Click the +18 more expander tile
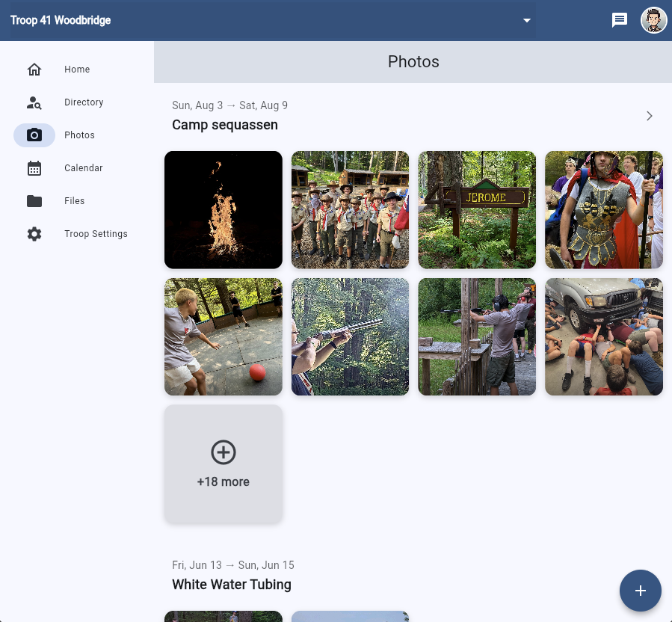 point(223,464)
